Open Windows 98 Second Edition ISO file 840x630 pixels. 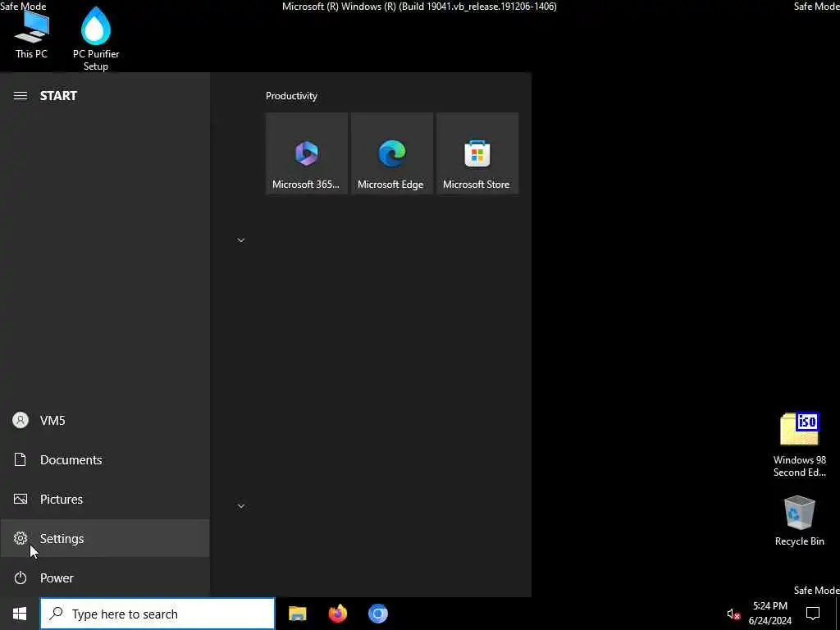[799, 445]
